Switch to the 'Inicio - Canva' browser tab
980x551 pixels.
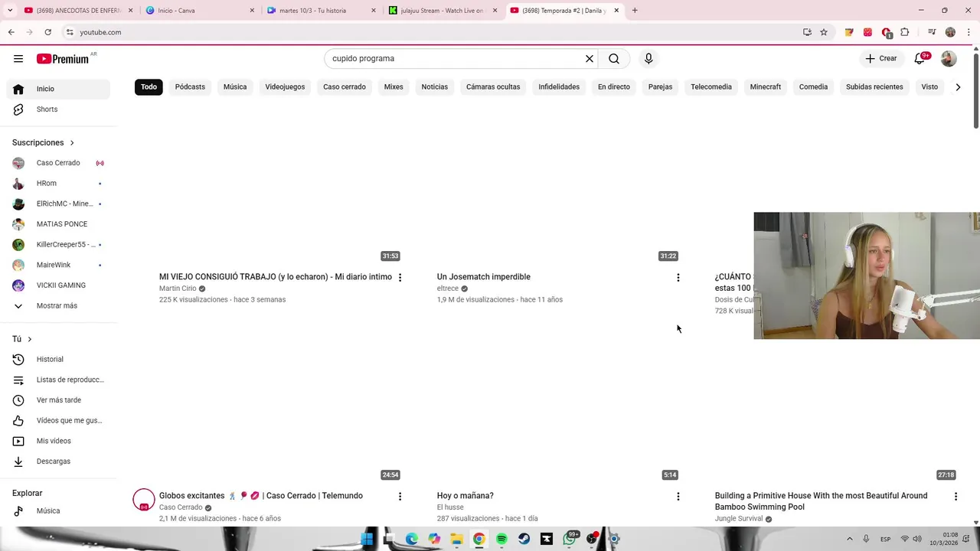click(199, 11)
